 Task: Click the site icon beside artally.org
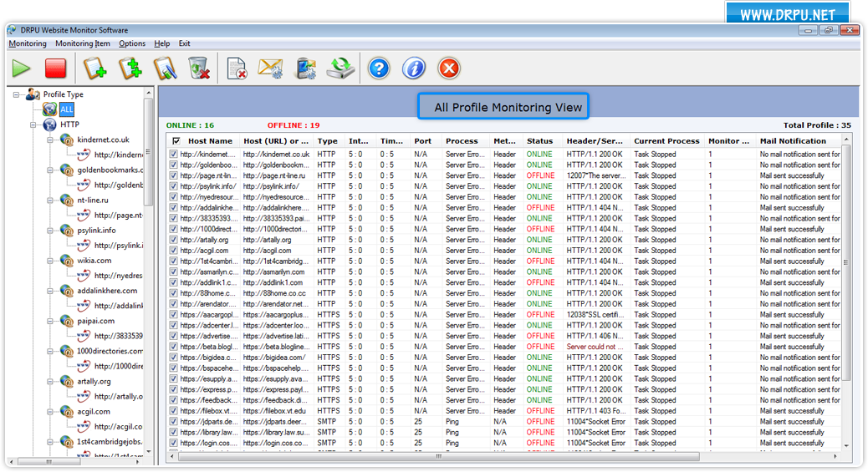pos(67,381)
